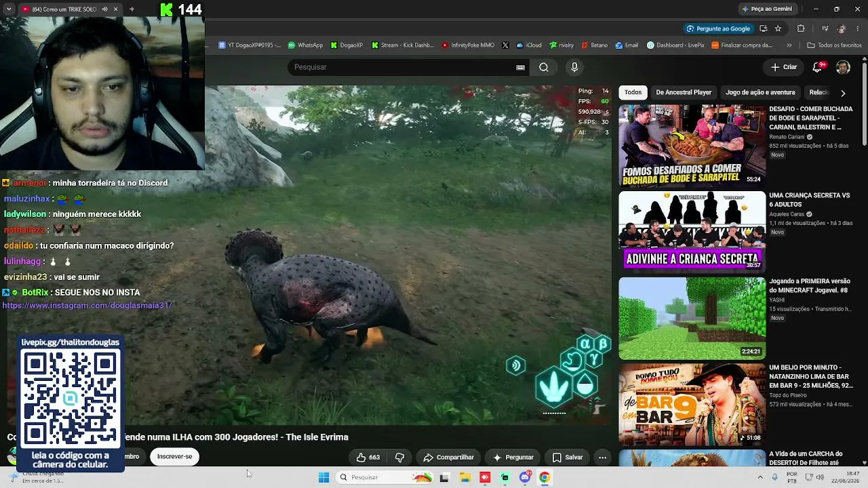The height and width of the screenshot is (488, 868).
Task: Open more actions ellipsis under the video
Action: click(x=602, y=457)
